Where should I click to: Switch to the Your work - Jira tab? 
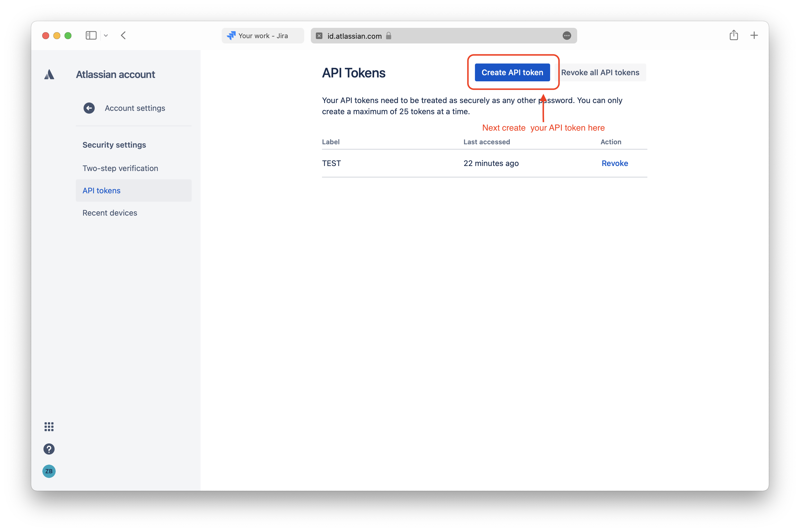[263, 36]
